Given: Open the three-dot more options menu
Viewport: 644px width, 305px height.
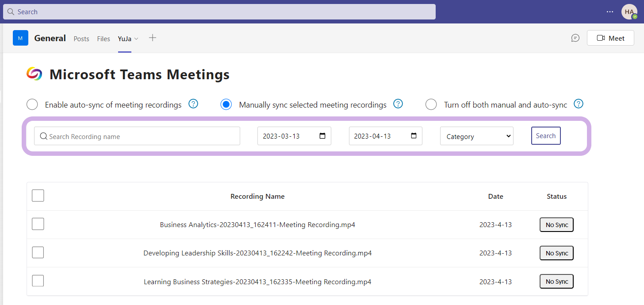Looking at the screenshot, I should click(x=610, y=12).
